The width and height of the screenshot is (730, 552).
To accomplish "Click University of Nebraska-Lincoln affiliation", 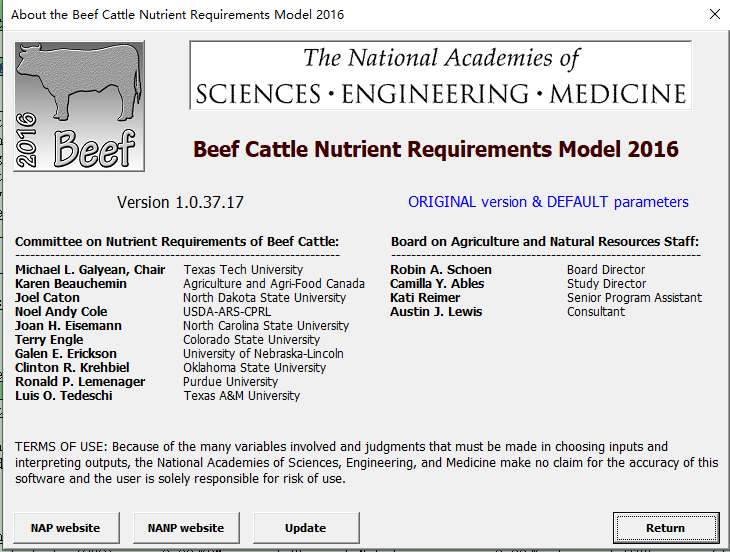I will [263, 354].
